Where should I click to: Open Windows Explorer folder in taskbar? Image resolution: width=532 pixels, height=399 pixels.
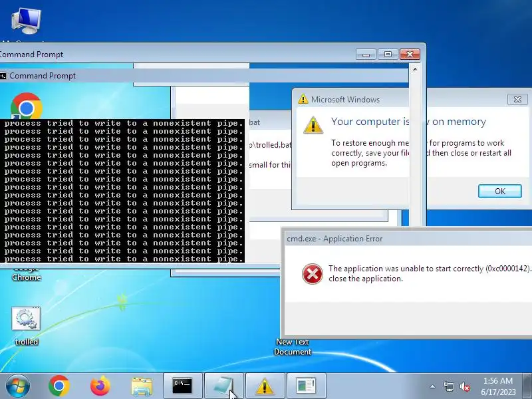click(x=142, y=386)
